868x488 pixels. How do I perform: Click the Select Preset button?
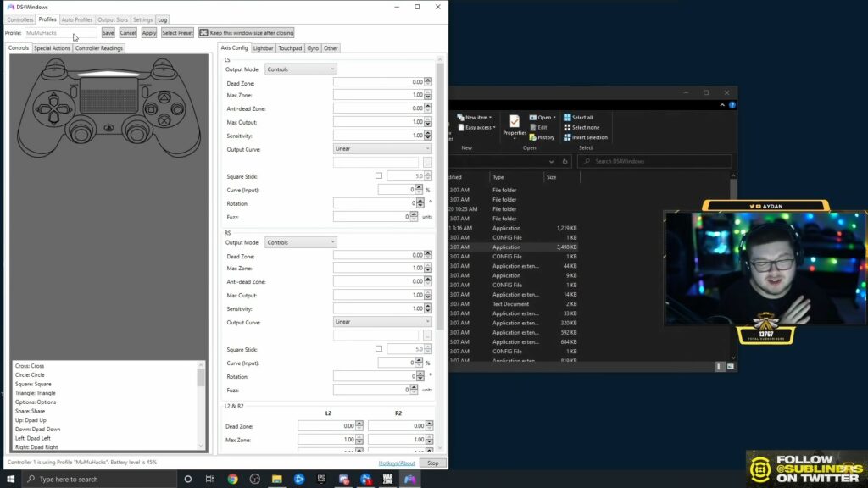point(178,33)
